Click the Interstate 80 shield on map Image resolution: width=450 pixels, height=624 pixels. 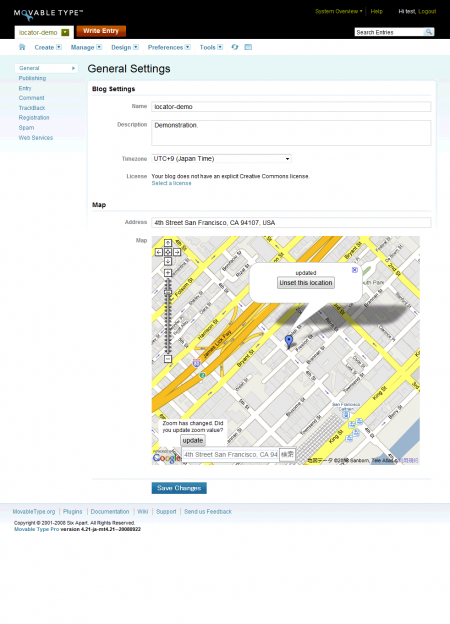(x=197, y=363)
